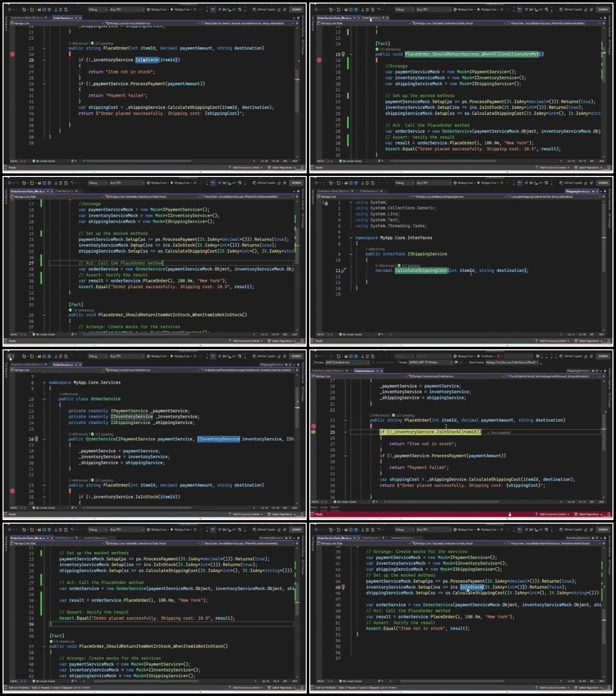Click the lightbulb icon beside line 45
The height and width of the screenshot is (696, 616).
point(343,587)
